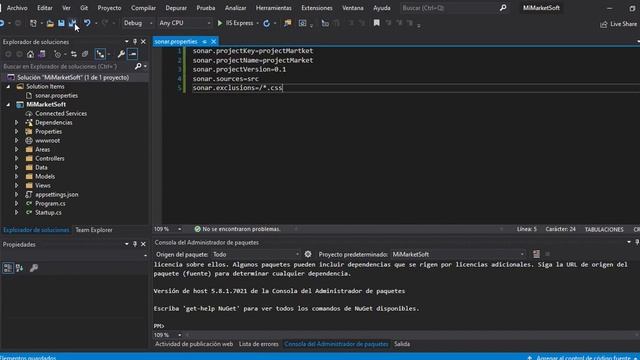
Task: Close the sonar.properties tab
Action: point(213,42)
